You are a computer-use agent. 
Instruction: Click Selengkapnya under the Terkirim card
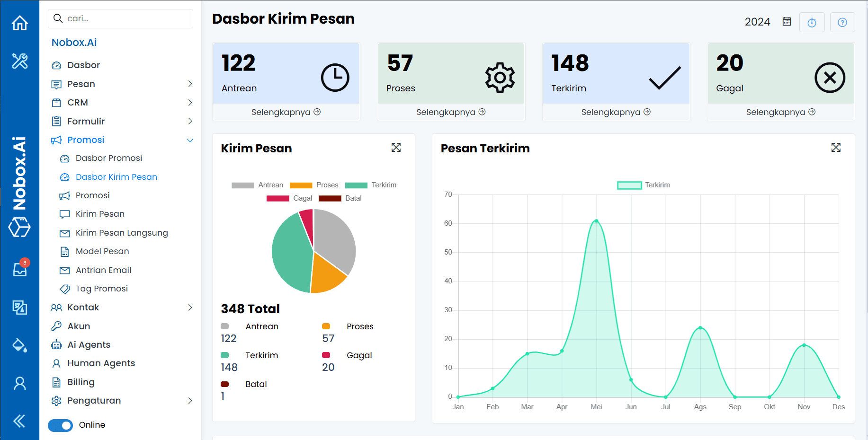616,112
